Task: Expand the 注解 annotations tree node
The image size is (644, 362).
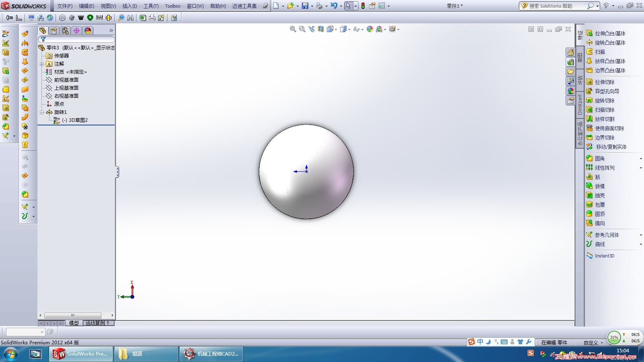Action: coord(42,64)
